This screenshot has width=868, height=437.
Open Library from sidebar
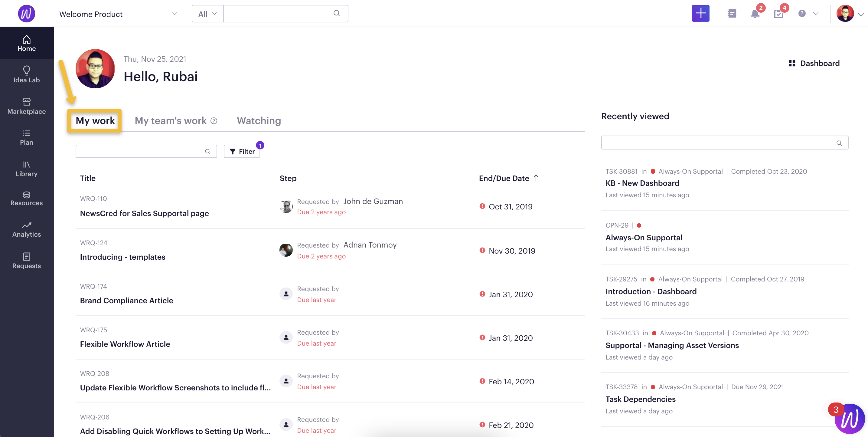(x=27, y=169)
